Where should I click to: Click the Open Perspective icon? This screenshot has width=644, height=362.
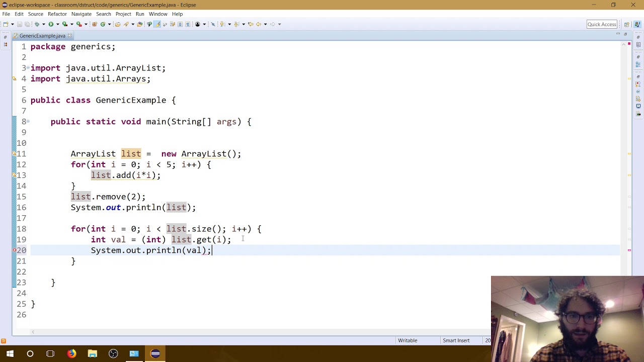click(627, 24)
